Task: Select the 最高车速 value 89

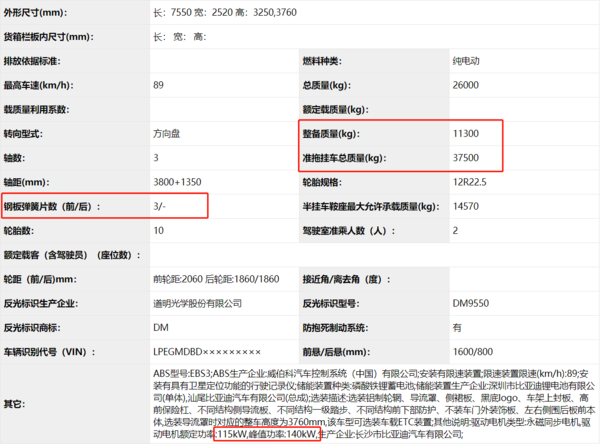Action: pyautogui.click(x=158, y=85)
